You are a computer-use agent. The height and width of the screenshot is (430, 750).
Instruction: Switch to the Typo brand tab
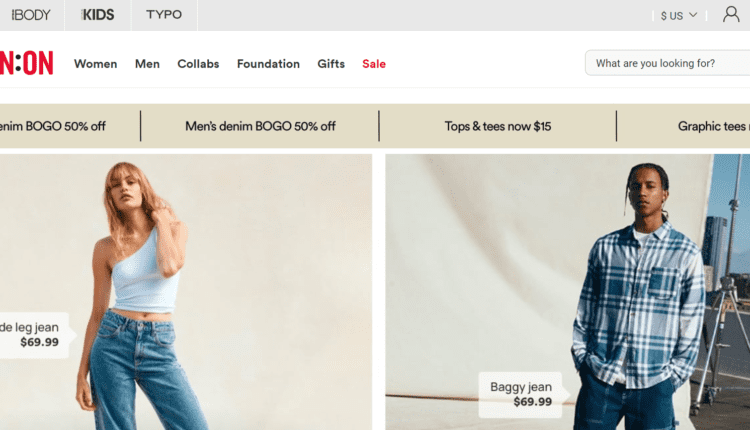click(164, 15)
